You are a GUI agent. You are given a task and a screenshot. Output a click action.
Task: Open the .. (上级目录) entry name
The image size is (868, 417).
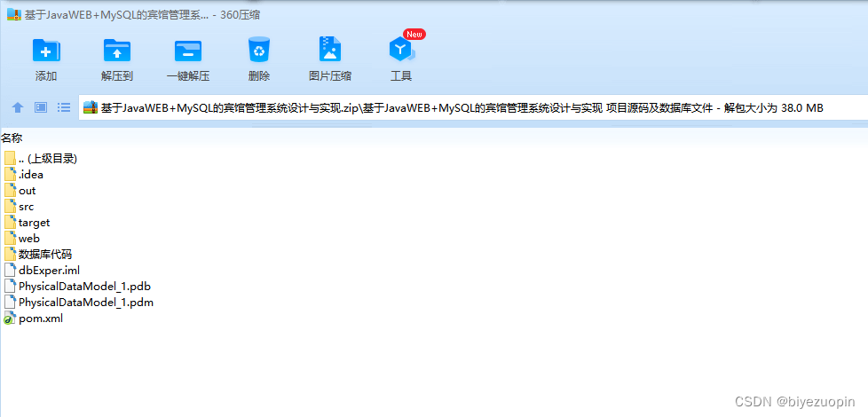48,159
